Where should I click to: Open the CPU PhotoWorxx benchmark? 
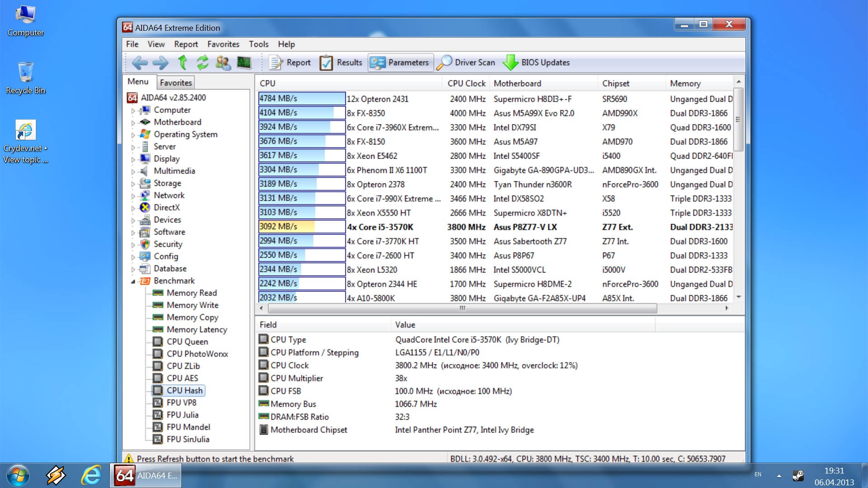197,354
